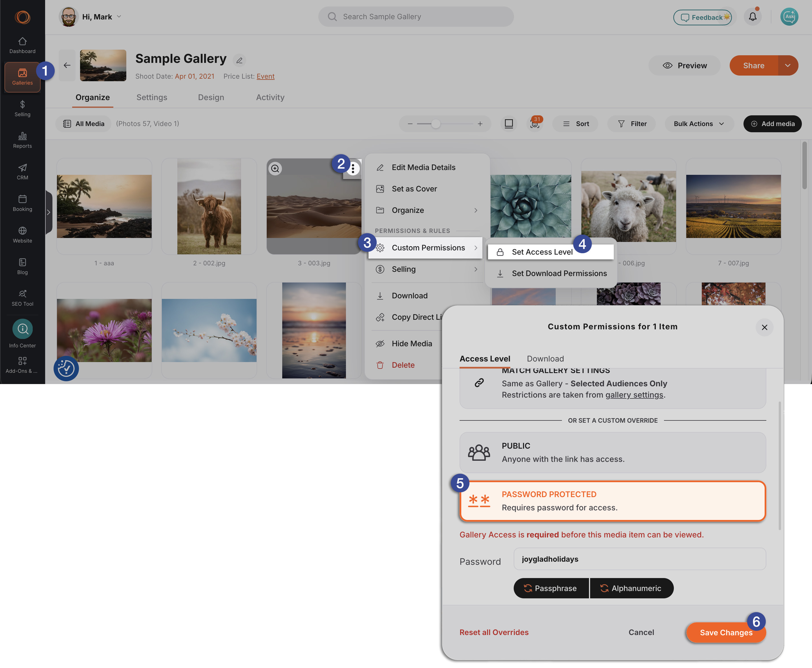Viewport: 812px width, 668px height.
Task: Generate a new Passphrase password
Action: tap(551, 588)
